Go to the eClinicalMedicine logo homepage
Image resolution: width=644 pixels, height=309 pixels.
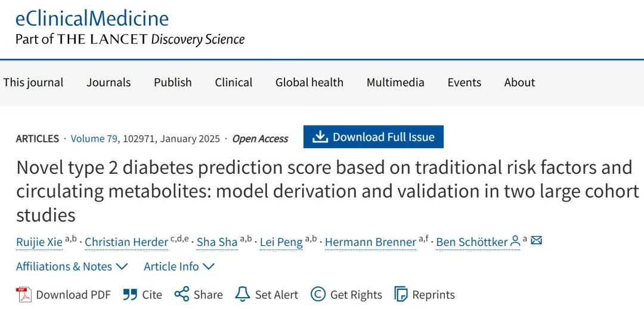pyautogui.click(x=92, y=18)
